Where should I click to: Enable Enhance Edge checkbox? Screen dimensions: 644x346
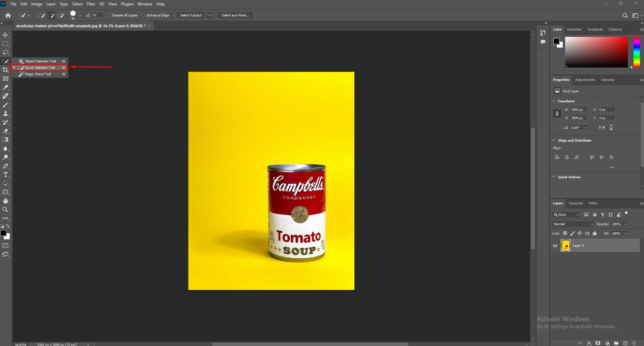(144, 15)
